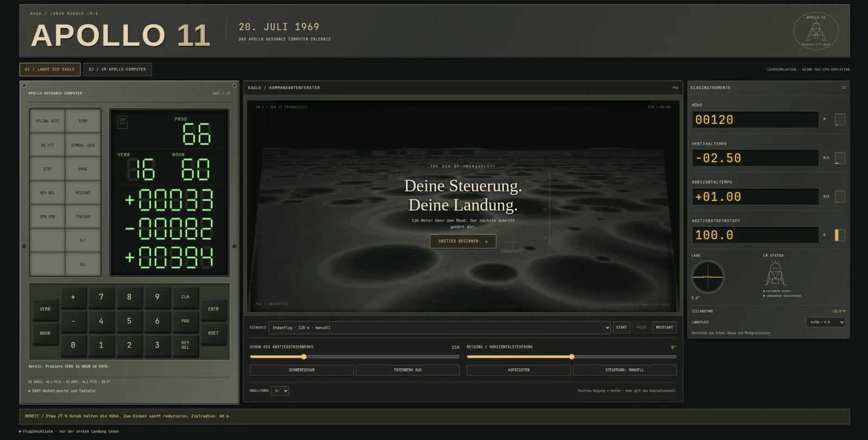This screenshot has height=440, width=868.
Task: Click the NO ATT warning light
Action: point(48,145)
